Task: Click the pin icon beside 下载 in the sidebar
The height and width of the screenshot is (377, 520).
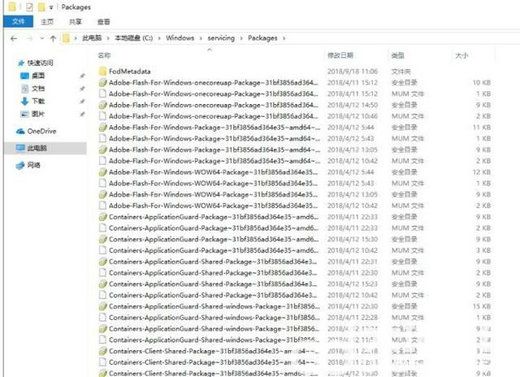Action: [82, 101]
